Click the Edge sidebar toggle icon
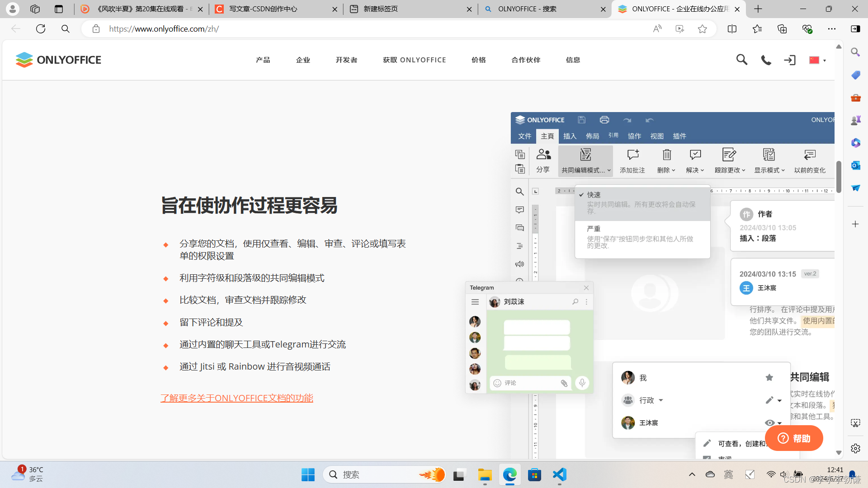Screen dimensions: 868x488 (x=855, y=29)
